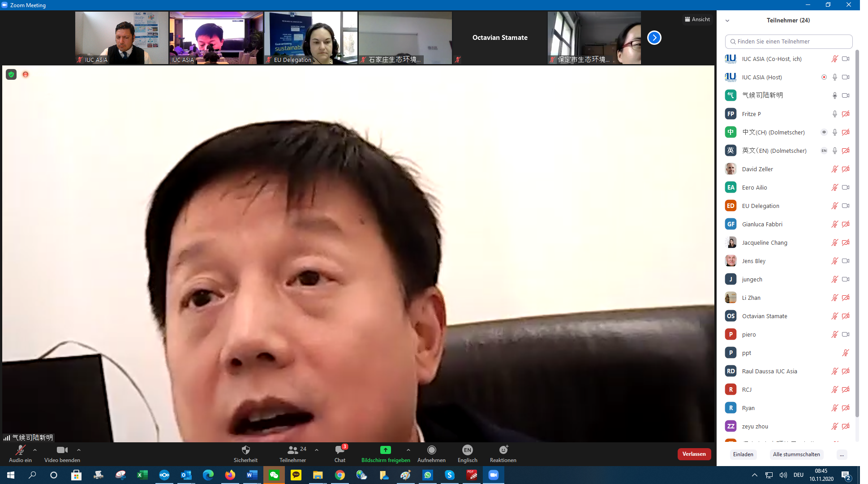Open Teilnehmer participants icon

(292, 450)
